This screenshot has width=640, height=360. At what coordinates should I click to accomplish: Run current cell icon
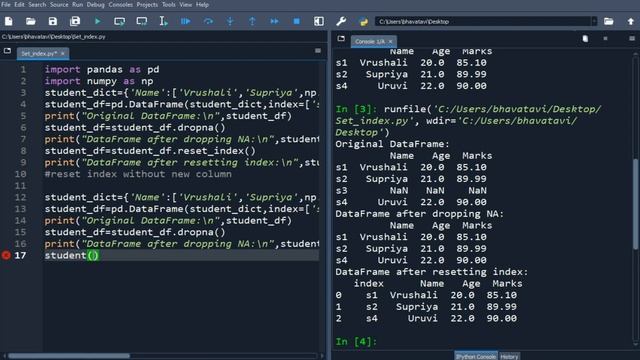[120, 21]
